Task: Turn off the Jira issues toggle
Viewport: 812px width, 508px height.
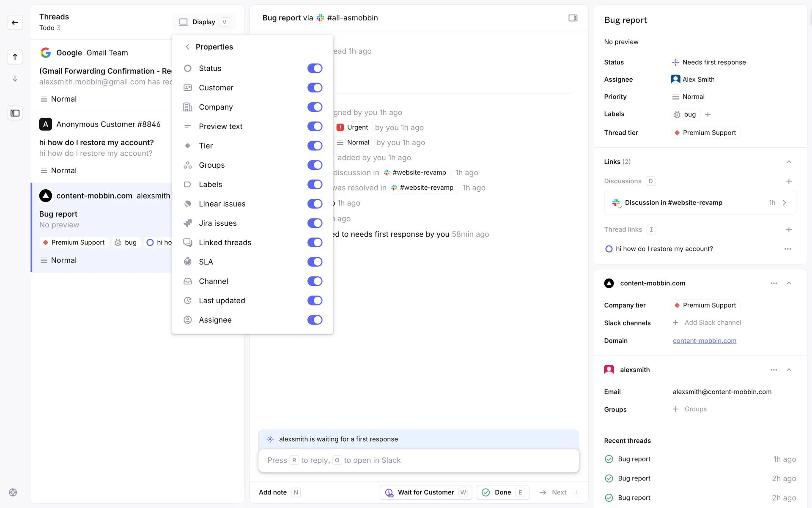Action: coord(315,223)
